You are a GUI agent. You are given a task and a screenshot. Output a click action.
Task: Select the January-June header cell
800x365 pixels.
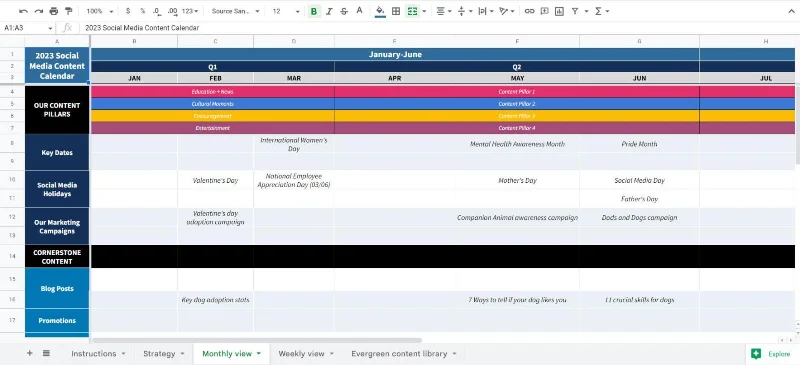coord(395,54)
